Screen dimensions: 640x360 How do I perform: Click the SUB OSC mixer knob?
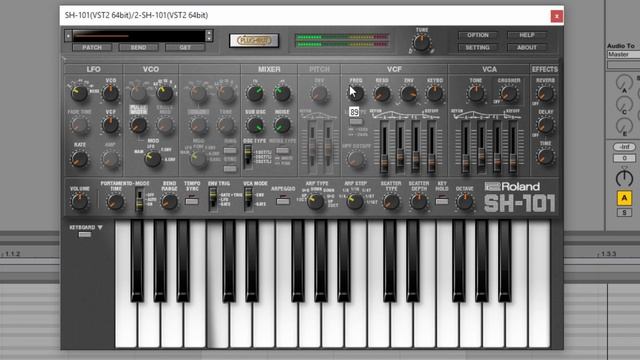click(255, 125)
